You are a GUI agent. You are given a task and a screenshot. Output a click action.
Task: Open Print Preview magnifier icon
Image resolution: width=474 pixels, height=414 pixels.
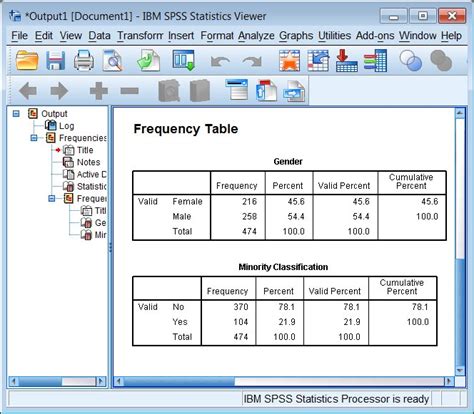pos(112,60)
